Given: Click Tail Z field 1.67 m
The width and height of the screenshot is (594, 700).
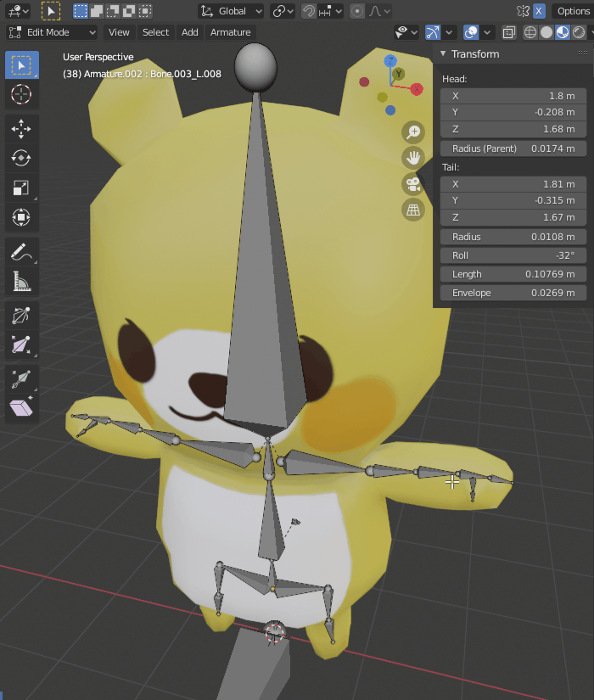Looking at the screenshot, I should tap(513, 217).
